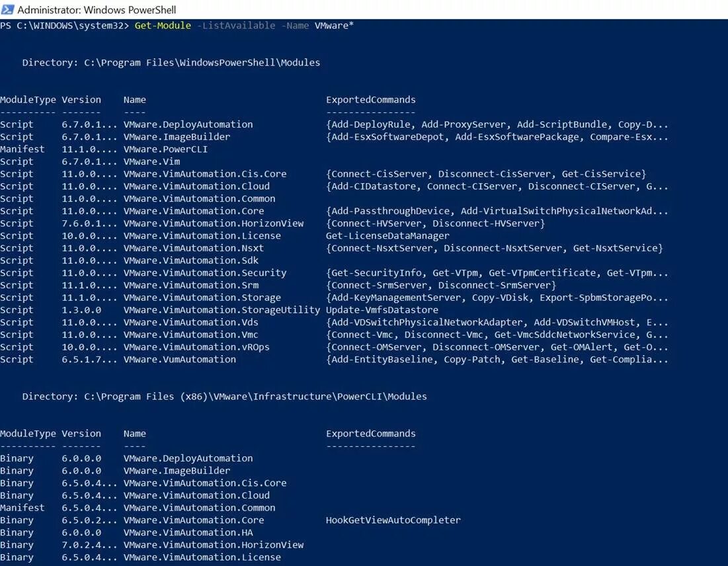Click the second table's Name column header
The width and height of the screenshot is (728, 566).
[x=135, y=434]
